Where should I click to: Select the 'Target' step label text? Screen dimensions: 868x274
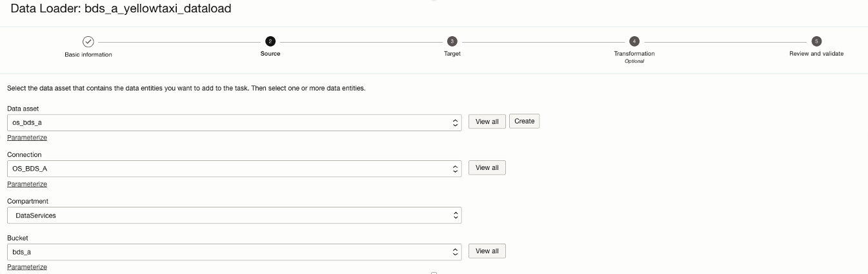pyautogui.click(x=452, y=54)
